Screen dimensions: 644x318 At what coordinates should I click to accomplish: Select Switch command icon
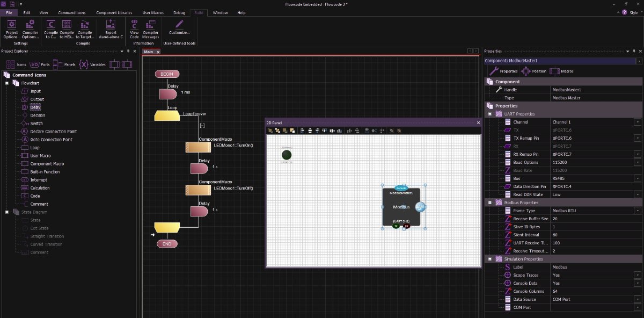point(32,124)
